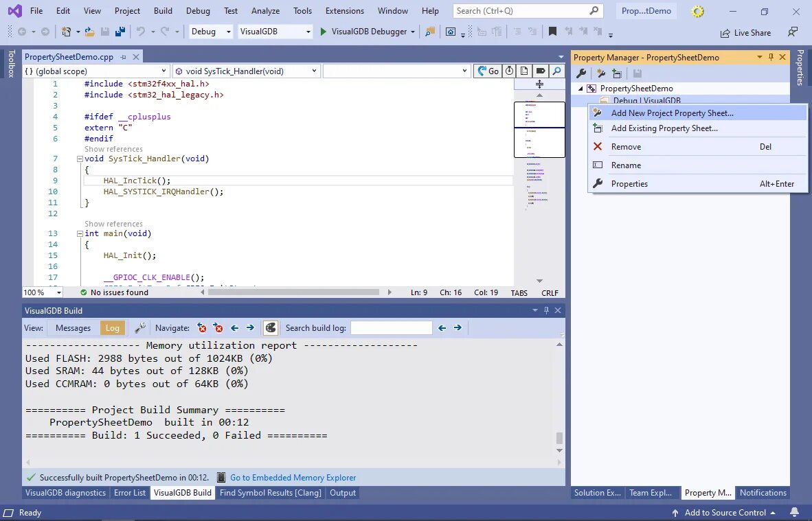The image size is (812, 521).
Task: Collapse the SysTick_Handler function block
Action: (80, 159)
